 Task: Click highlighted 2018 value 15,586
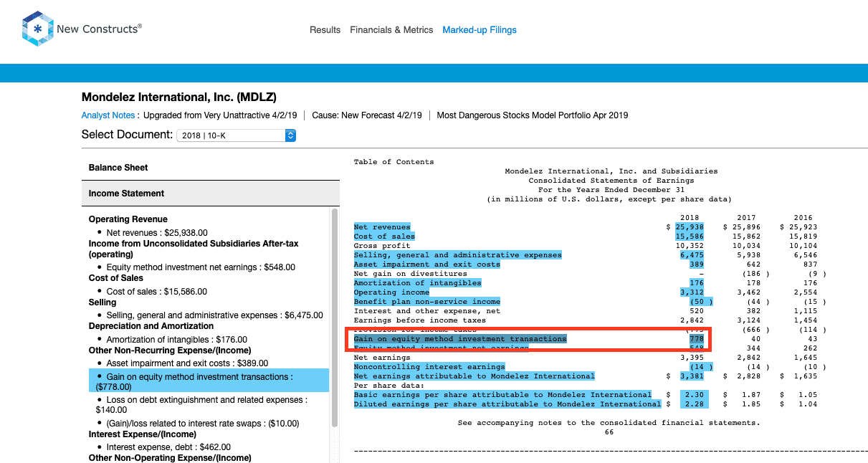(x=689, y=237)
